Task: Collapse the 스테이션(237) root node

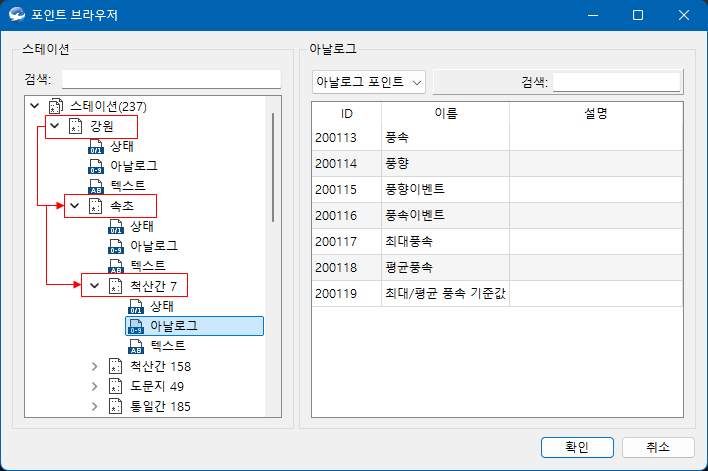Action: coord(35,106)
